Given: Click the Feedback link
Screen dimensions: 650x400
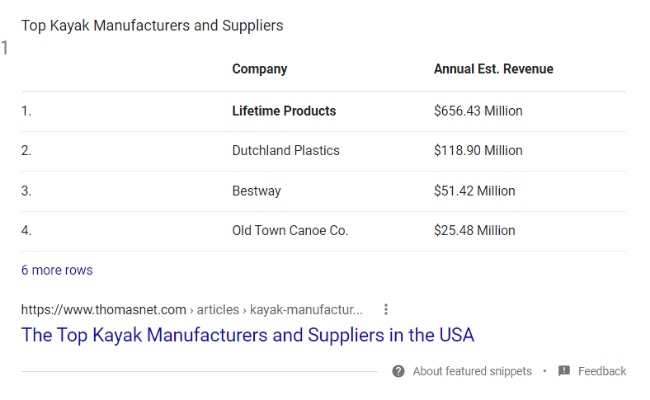Looking at the screenshot, I should coord(602,371).
